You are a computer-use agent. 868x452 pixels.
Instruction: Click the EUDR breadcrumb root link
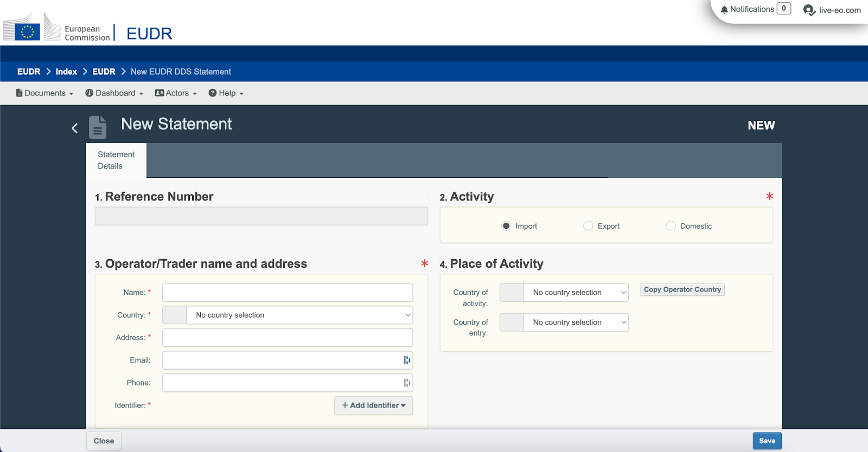pyautogui.click(x=29, y=72)
